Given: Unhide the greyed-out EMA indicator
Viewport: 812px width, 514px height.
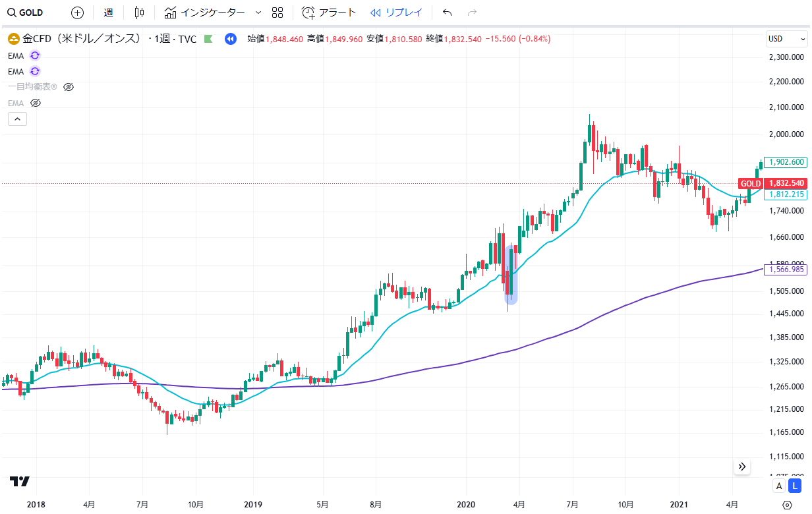Looking at the screenshot, I should (36, 103).
